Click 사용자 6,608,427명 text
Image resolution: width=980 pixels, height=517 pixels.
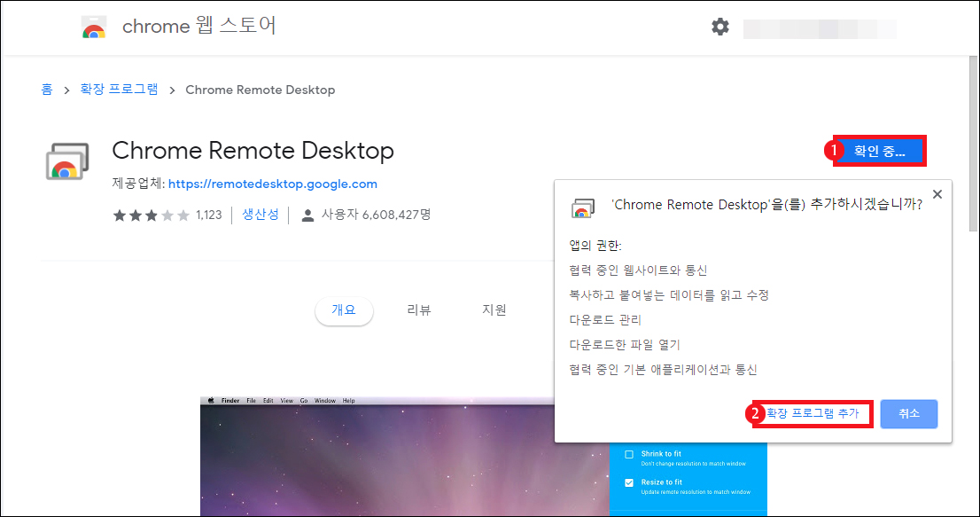377,215
